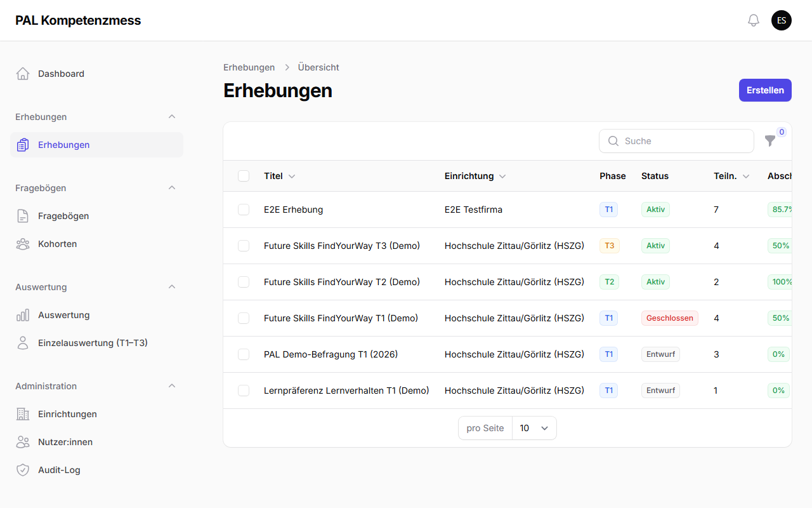
Task: Open the pro Seite 10 dropdown
Action: click(534, 428)
